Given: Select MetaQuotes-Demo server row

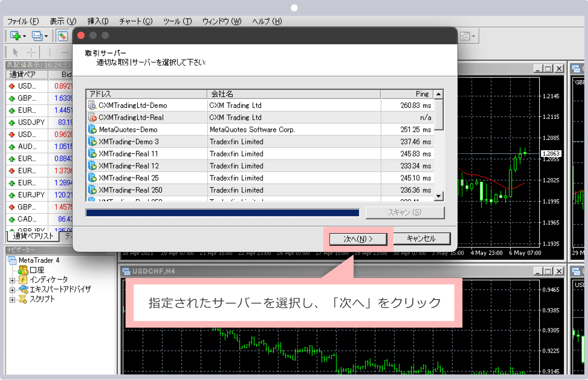Looking at the screenshot, I should click(x=260, y=130).
